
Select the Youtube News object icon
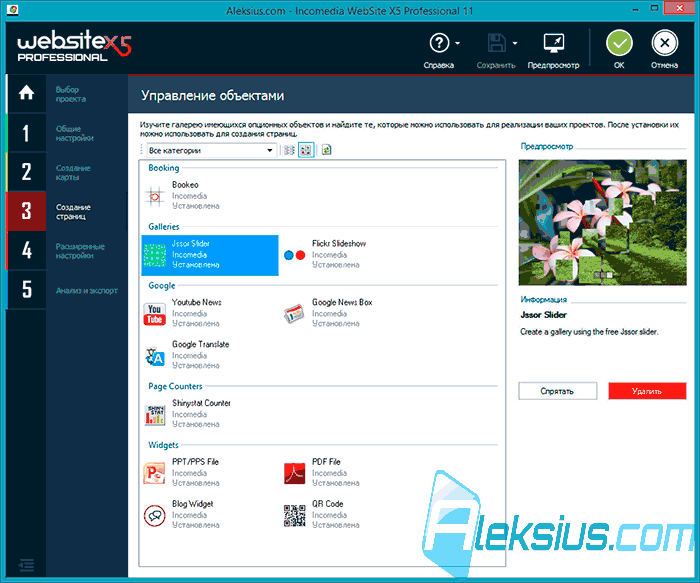(x=154, y=314)
